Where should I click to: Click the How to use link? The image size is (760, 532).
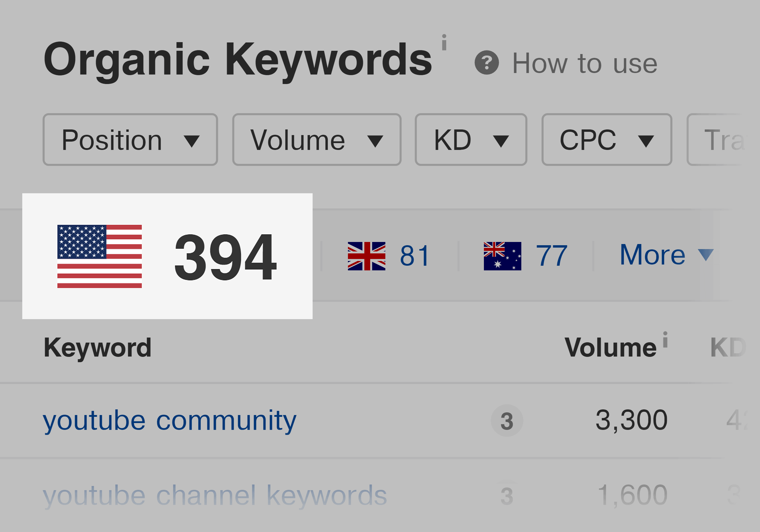[585, 63]
